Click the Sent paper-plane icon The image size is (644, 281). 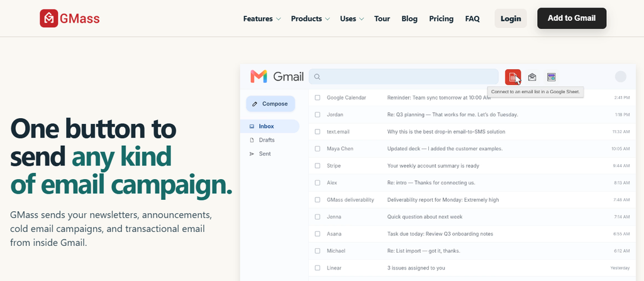[252, 154]
